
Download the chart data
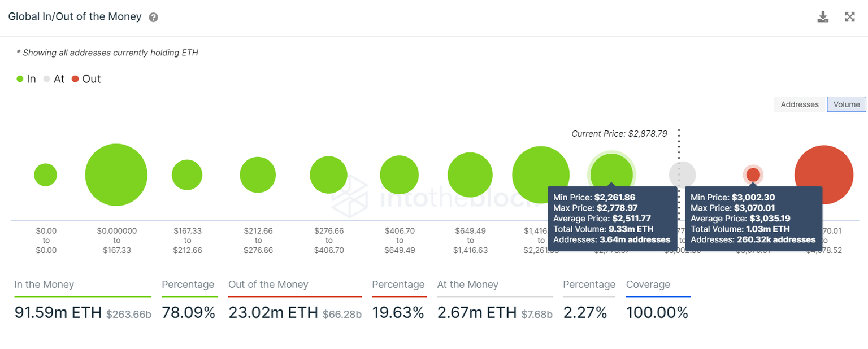coord(823,16)
